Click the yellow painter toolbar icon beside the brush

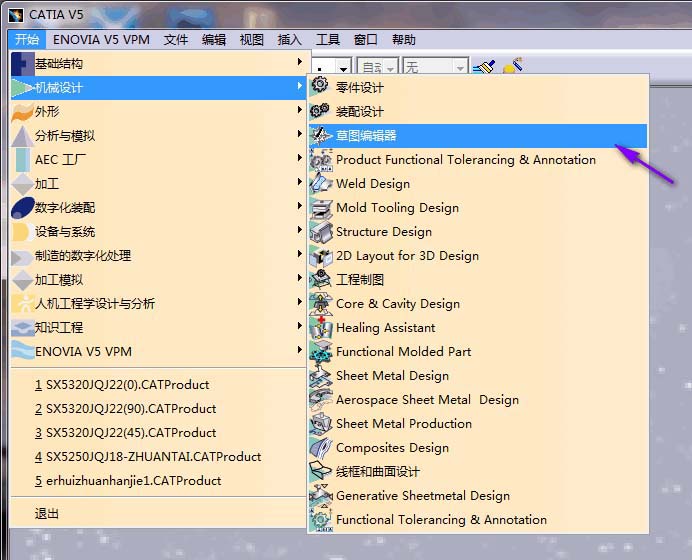tap(513, 65)
